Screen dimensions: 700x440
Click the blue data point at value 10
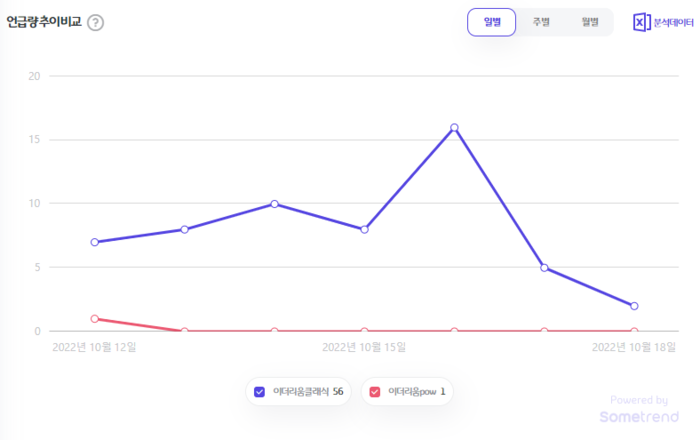coord(275,204)
